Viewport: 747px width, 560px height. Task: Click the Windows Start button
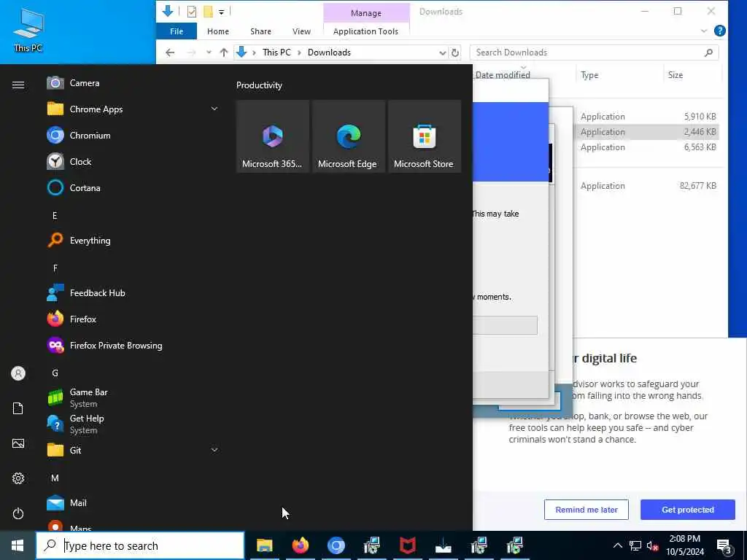point(18,545)
